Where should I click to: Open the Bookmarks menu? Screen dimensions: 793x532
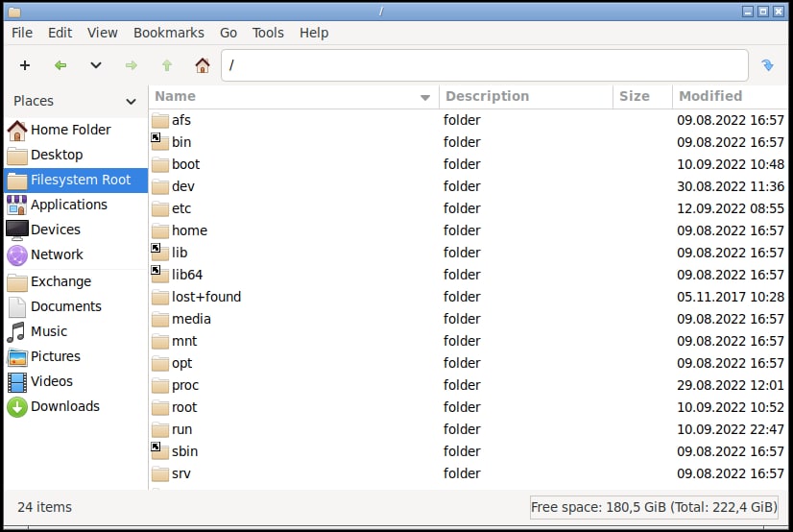pyautogui.click(x=169, y=33)
